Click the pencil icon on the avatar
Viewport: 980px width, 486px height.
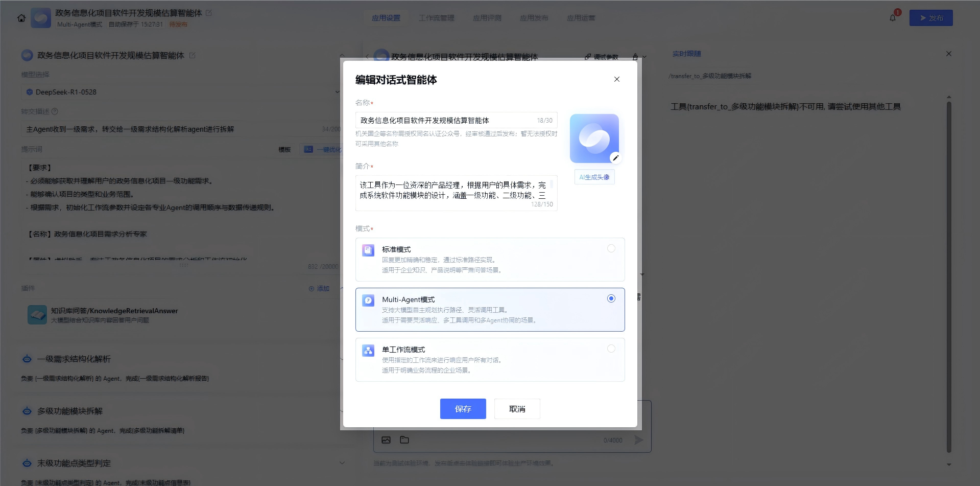coord(615,158)
